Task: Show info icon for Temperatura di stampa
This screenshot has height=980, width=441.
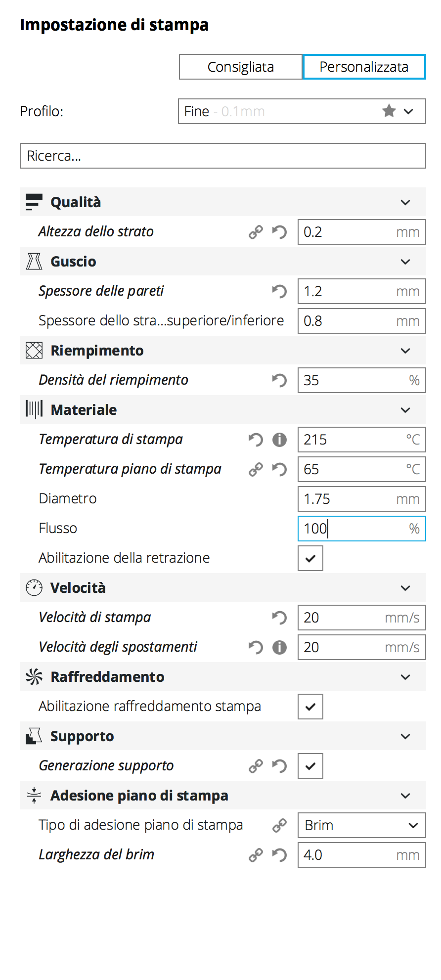Action: [x=279, y=440]
